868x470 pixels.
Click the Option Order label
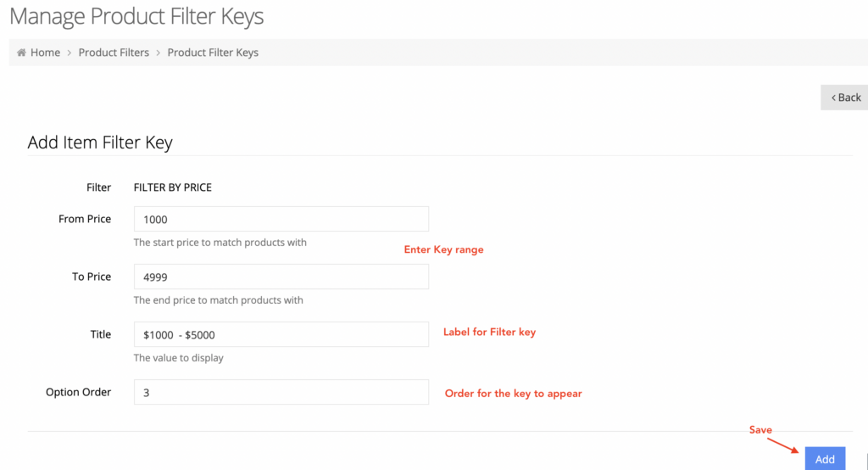[x=79, y=392]
